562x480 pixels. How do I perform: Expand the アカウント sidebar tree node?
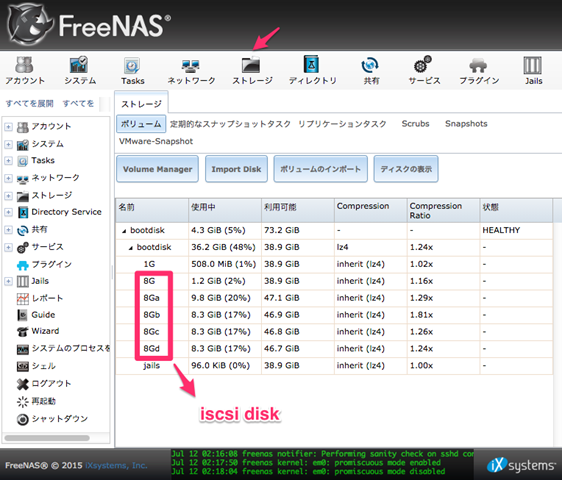pyautogui.click(x=8, y=127)
